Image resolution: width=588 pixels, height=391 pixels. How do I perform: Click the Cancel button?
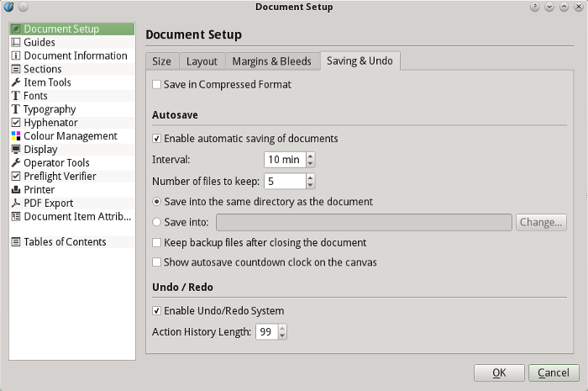tap(554, 373)
